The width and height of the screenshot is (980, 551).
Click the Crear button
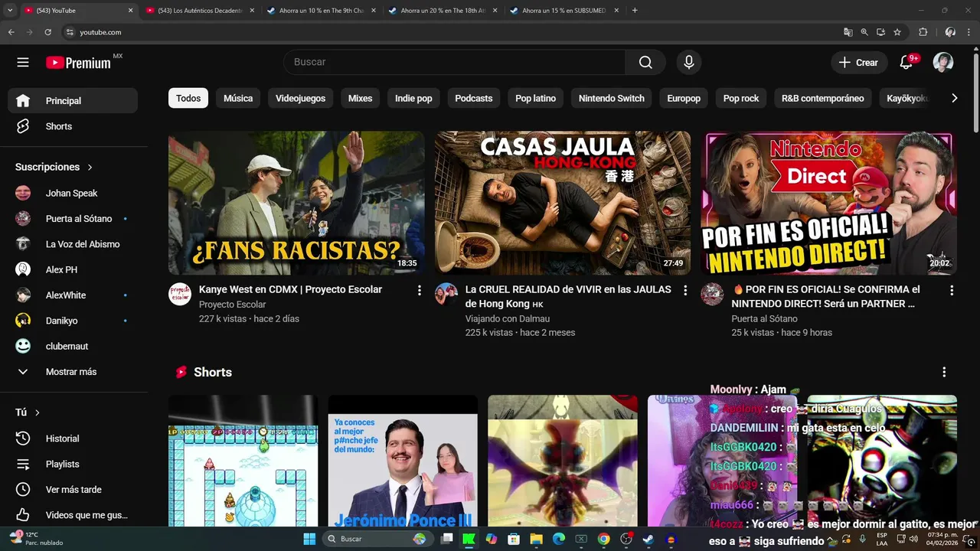(x=859, y=63)
